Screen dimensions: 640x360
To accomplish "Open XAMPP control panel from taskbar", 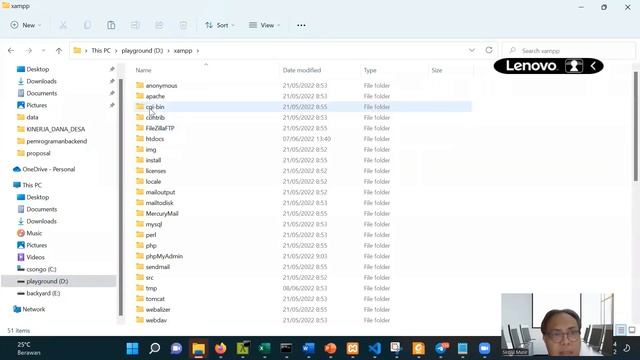I will (353, 348).
